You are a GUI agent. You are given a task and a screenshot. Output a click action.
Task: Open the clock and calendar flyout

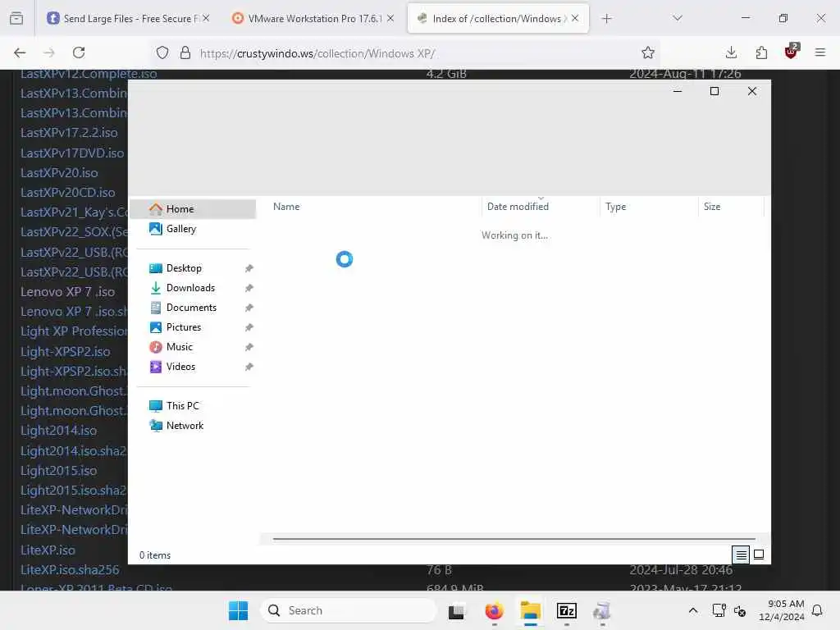point(782,610)
